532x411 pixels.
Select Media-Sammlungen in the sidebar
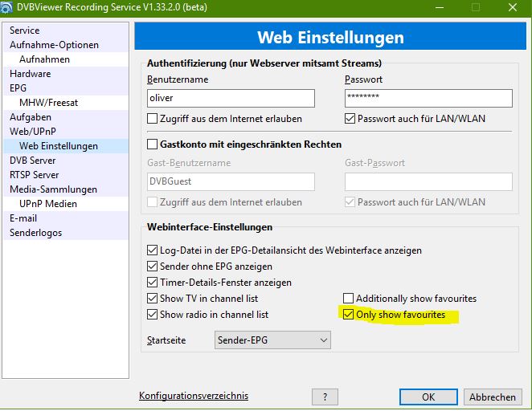pyautogui.click(x=66, y=189)
